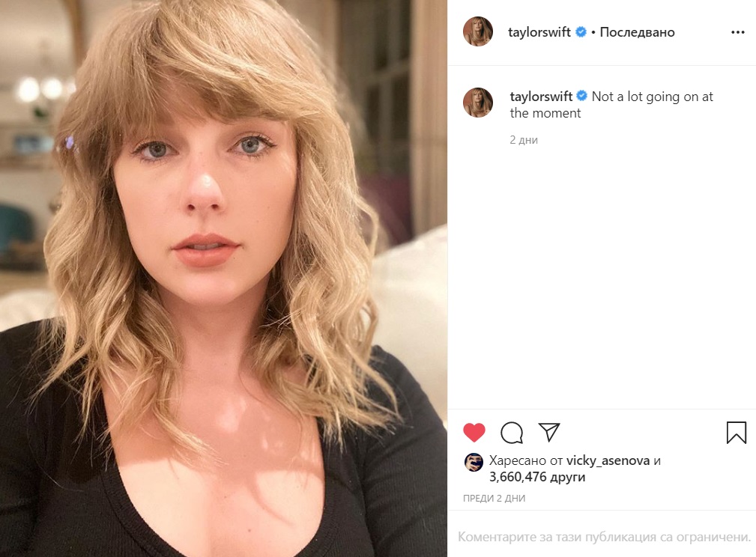Click taylorswift username in post header
Viewport: 756px width, 557px height.
539,32
